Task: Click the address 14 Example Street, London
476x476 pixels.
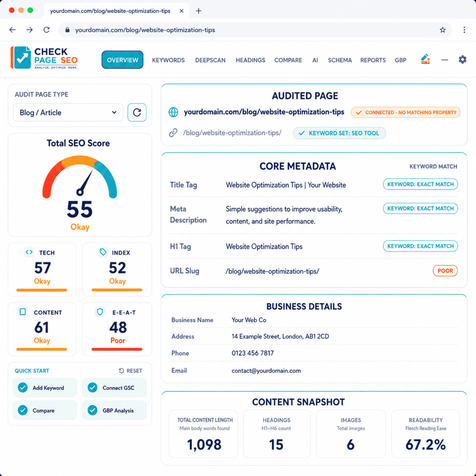Action: tap(280, 336)
